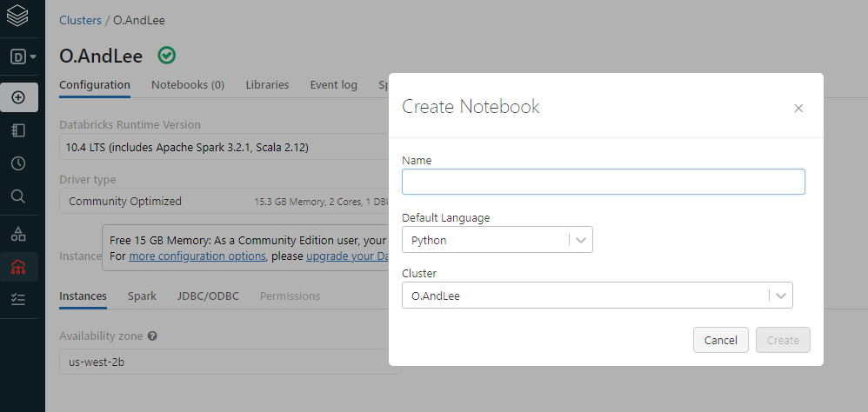Open the Workflows jobs icon in sidebar
868x412 pixels.
pos(19,299)
